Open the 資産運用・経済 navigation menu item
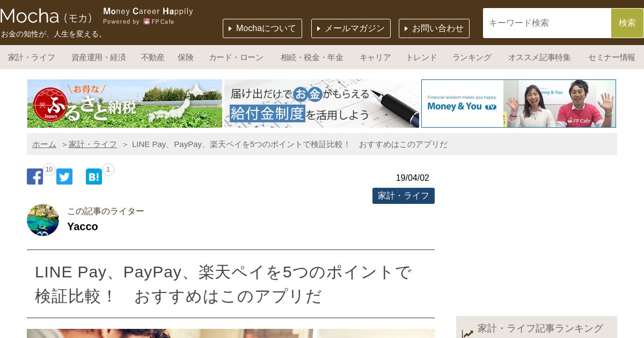 [99, 57]
